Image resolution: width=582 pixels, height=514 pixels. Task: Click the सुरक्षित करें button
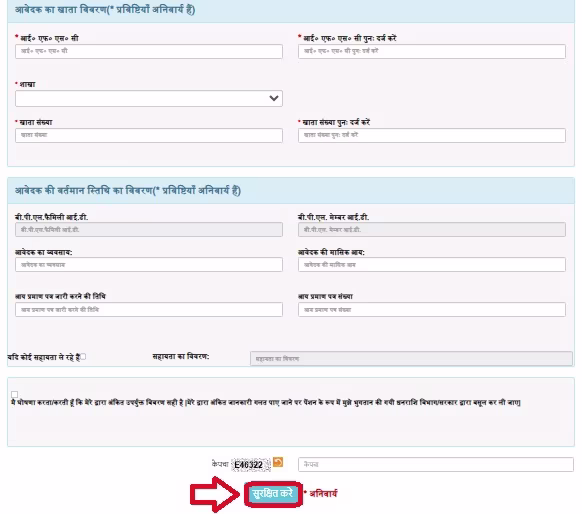[x=273, y=494]
